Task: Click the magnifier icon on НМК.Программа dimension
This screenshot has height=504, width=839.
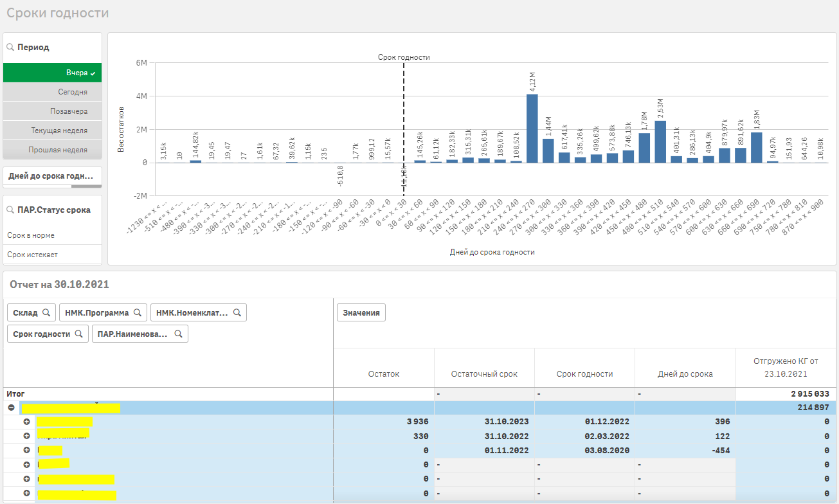Action: pos(137,313)
